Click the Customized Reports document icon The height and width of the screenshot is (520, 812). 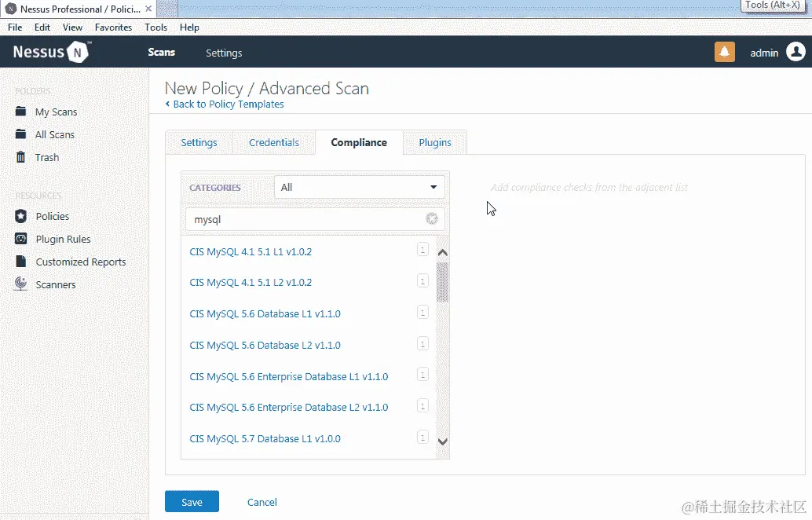(20, 262)
